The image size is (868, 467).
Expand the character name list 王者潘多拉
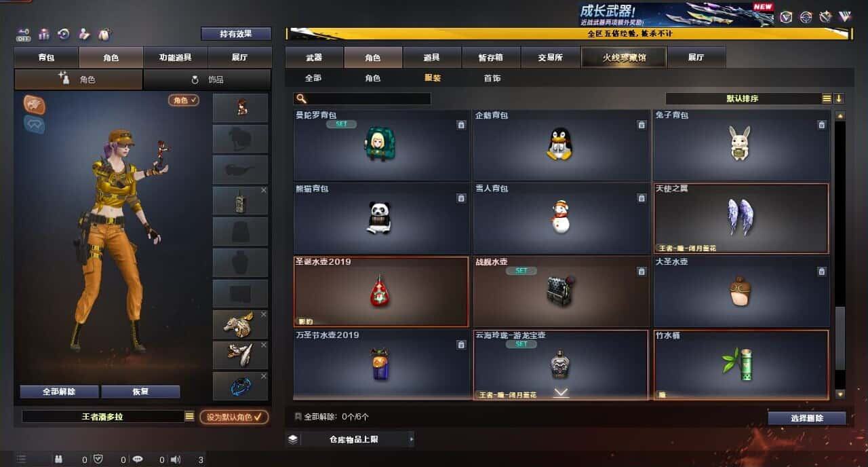coord(190,417)
